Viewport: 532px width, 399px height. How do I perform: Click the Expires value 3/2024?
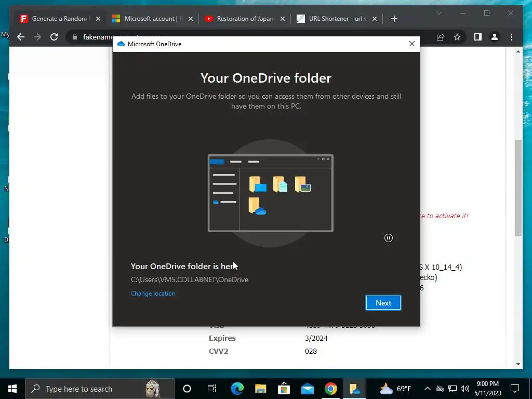tap(316, 338)
